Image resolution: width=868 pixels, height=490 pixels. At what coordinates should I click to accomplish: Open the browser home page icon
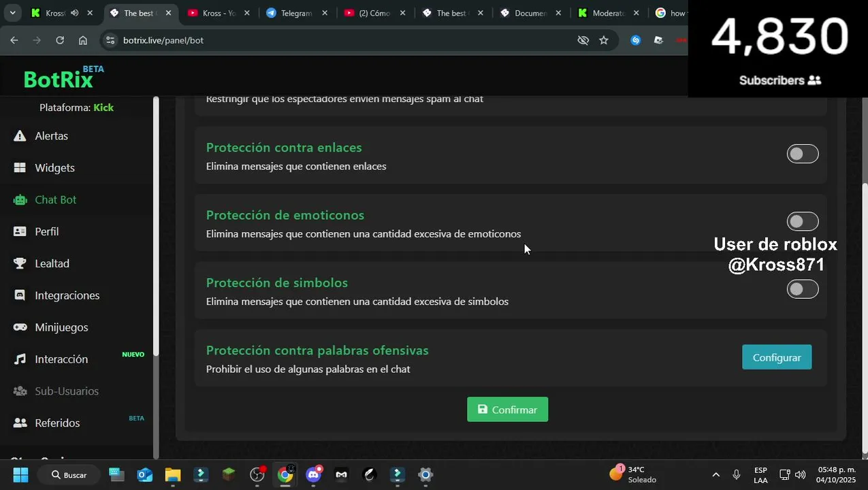(83, 40)
